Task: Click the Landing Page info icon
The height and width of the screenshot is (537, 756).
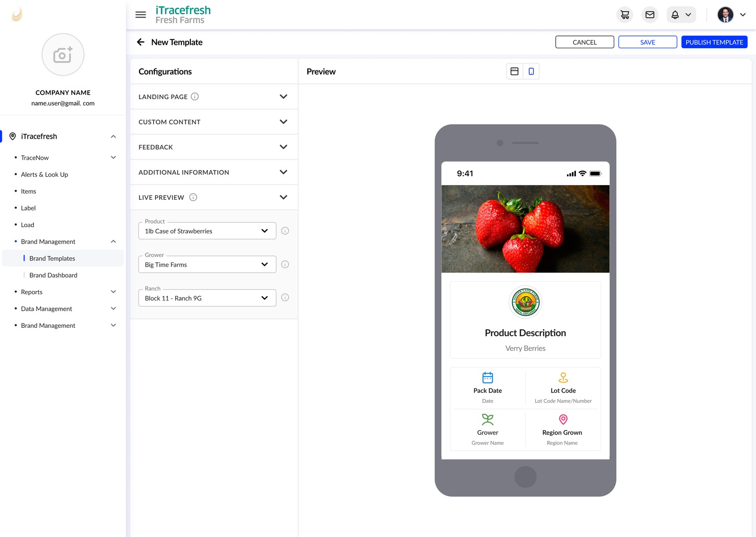Action: (x=195, y=96)
